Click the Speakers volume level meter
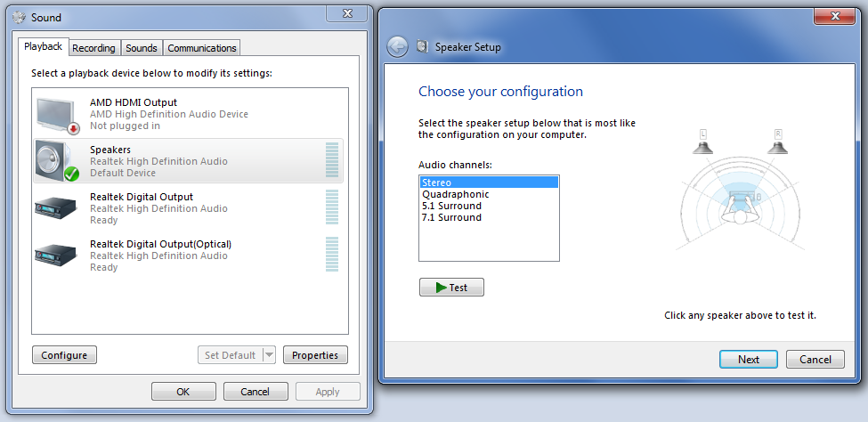 point(332,160)
